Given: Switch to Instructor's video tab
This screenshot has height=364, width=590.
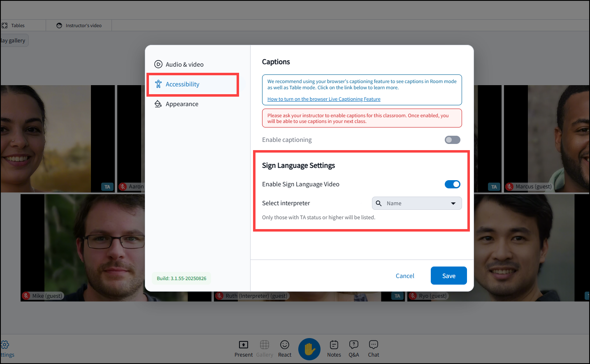Looking at the screenshot, I should click(x=79, y=26).
